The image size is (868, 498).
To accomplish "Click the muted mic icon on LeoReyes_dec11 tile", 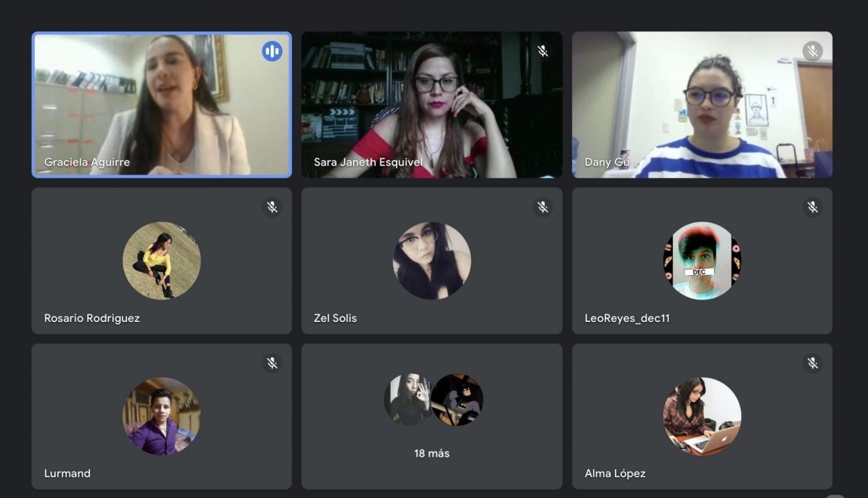I will pos(813,208).
